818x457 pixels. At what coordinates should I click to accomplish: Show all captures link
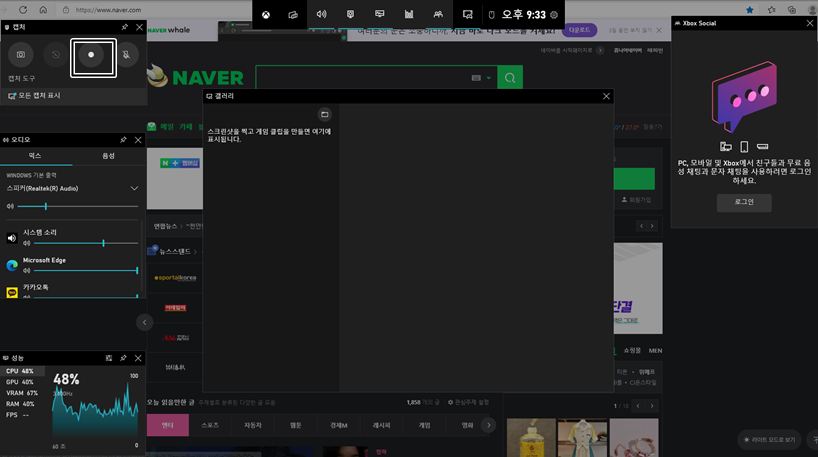[34, 96]
